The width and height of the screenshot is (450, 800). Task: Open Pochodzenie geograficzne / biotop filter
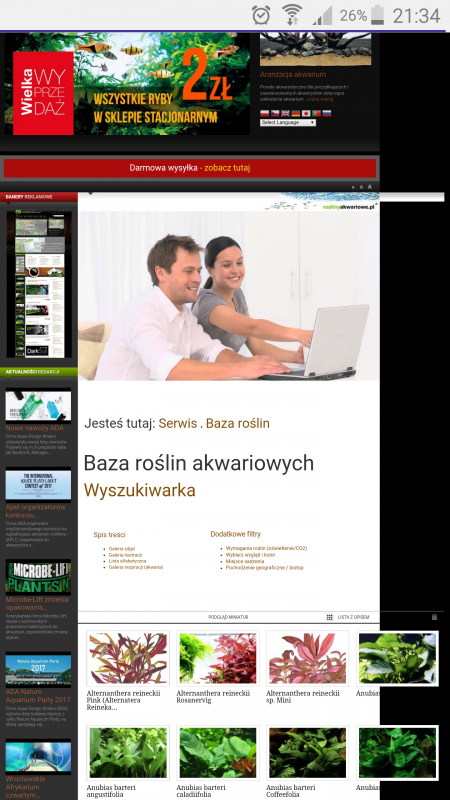coord(264,567)
